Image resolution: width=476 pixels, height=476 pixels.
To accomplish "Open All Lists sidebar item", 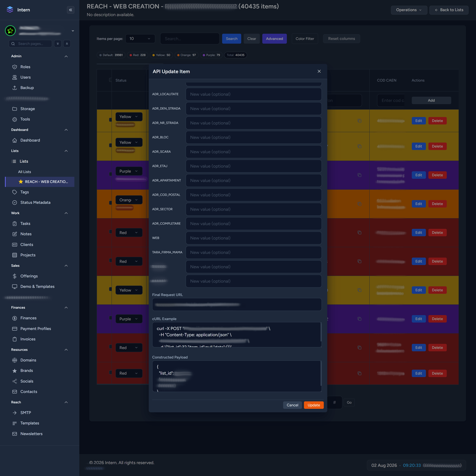I will [x=24, y=172].
